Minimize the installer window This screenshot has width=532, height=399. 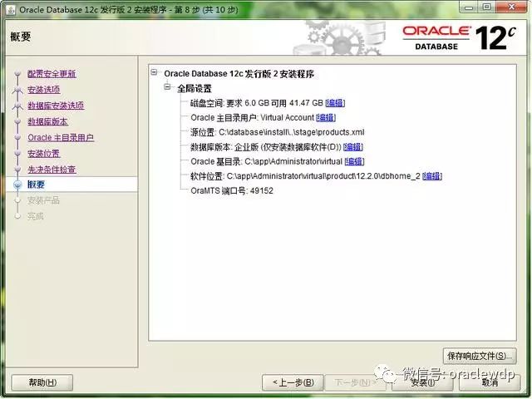click(x=469, y=7)
